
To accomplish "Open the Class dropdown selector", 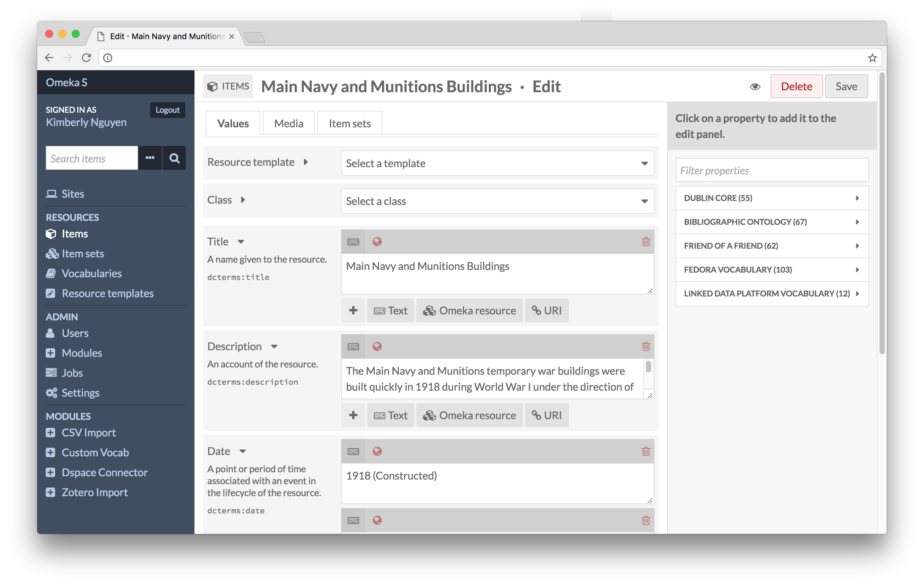I will pyautogui.click(x=496, y=201).
